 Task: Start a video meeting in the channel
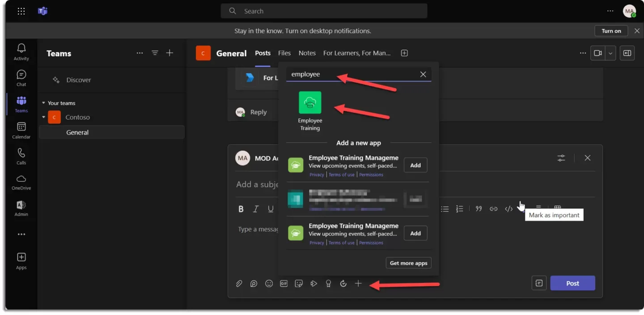tap(597, 53)
